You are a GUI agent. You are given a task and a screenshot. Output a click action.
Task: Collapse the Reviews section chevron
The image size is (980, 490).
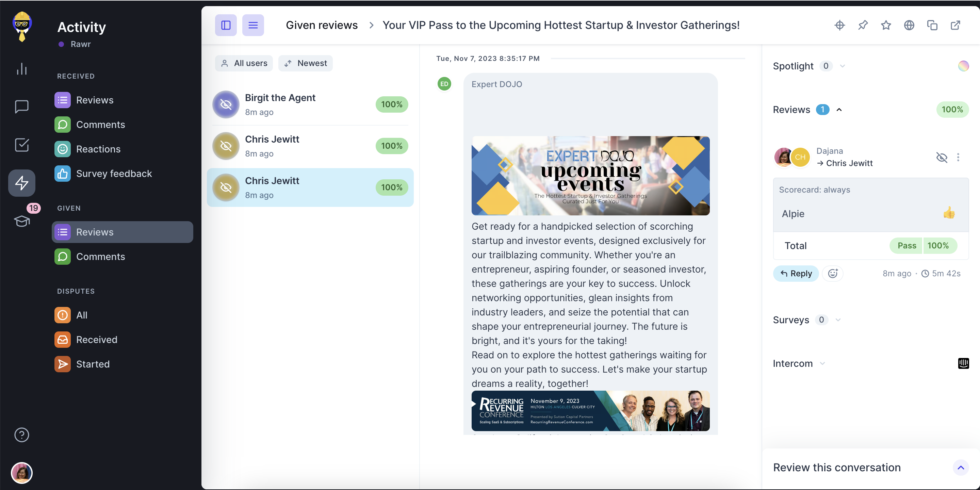(839, 110)
